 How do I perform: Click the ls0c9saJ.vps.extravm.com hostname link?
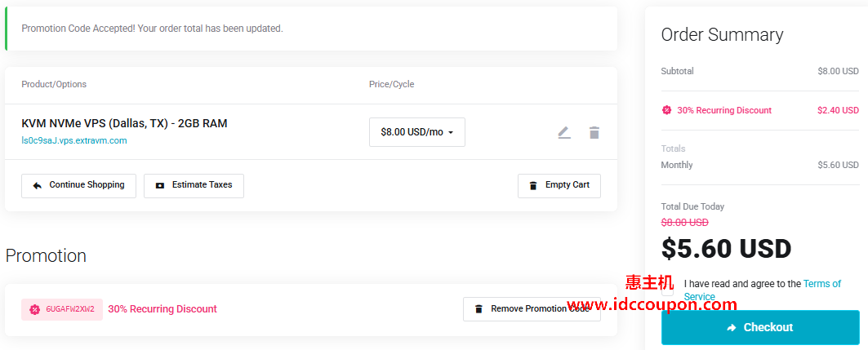tap(73, 140)
